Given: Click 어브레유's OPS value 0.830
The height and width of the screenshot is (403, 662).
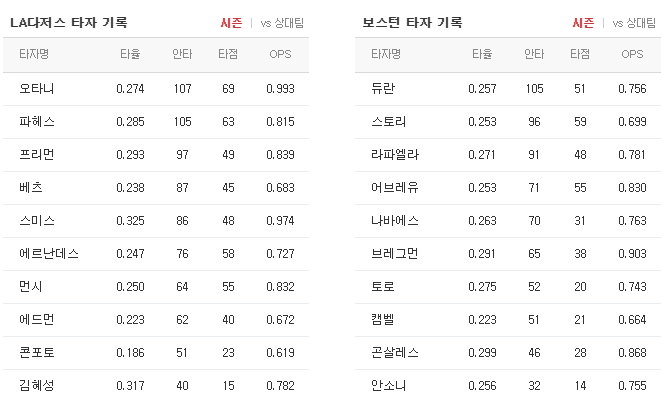Looking at the screenshot, I should pos(632,188).
